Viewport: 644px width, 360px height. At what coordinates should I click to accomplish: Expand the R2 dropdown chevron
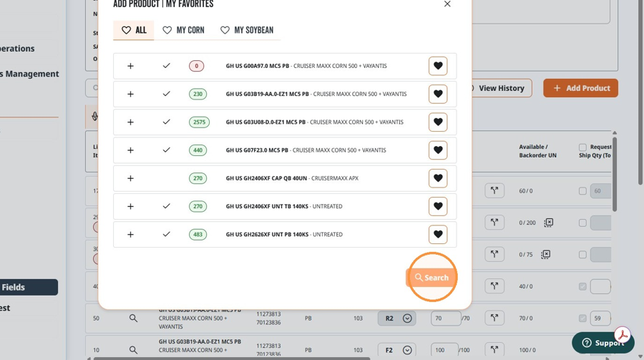(x=407, y=318)
